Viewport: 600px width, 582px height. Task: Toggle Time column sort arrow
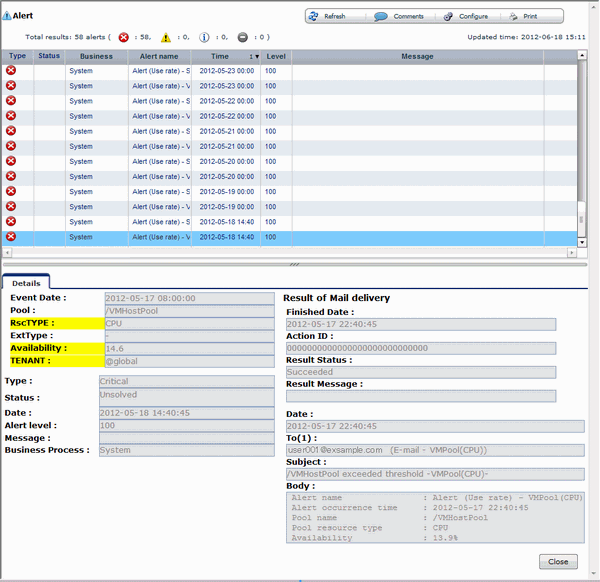pyautogui.click(x=256, y=57)
